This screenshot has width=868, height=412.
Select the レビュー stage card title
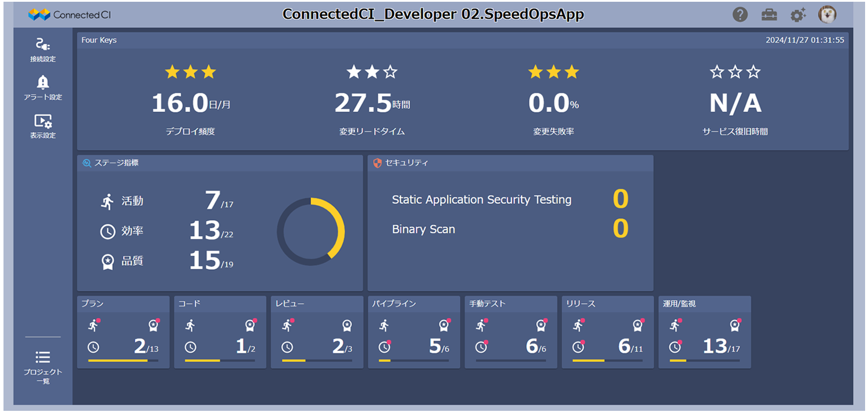(289, 304)
